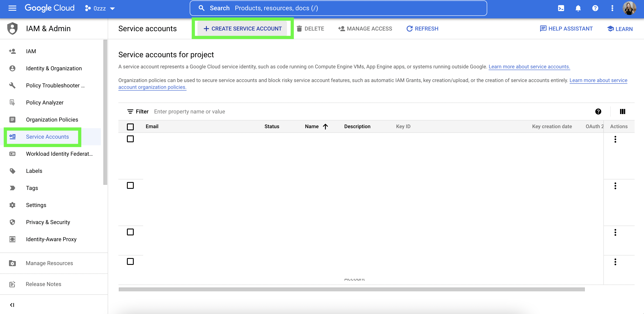Screen dimensions: 644x314
Task: Open column display options on the table
Action: pyautogui.click(x=622, y=112)
